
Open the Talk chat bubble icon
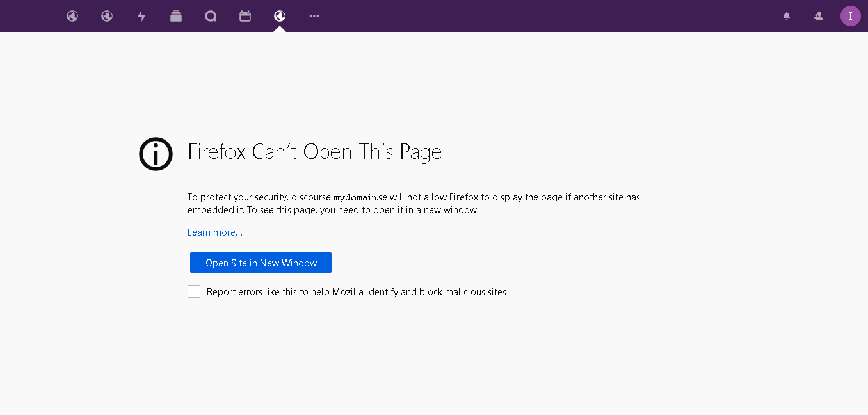click(211, 16)
